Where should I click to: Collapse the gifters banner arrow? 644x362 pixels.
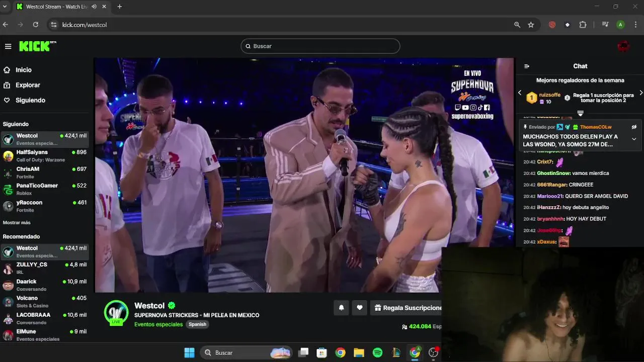pos(580,113)
